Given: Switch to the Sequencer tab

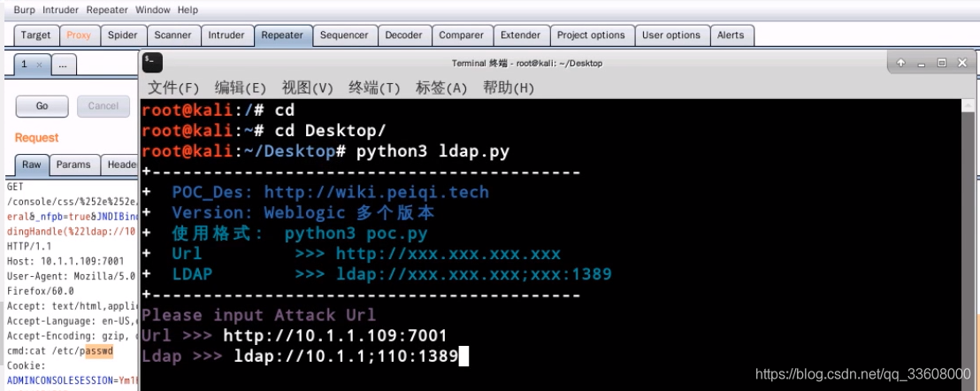Looking at the screenshot, I should [x=342, y=35].
